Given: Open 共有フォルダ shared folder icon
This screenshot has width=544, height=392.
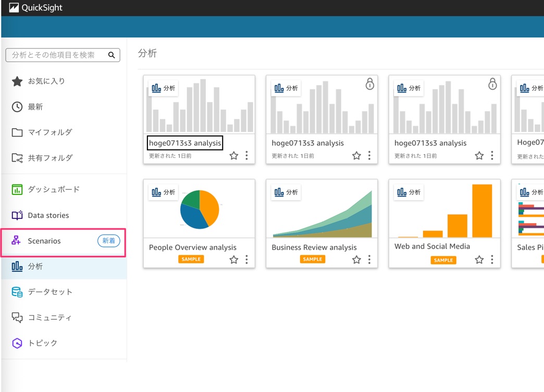Looking at the screenshot, I should [x=17, y=158].
